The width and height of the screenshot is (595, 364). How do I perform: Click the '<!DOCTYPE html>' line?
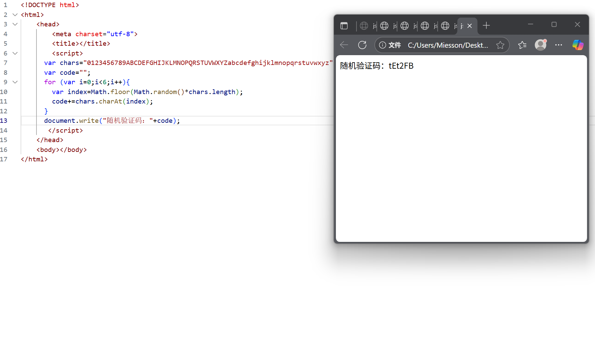tap(50, 5)
